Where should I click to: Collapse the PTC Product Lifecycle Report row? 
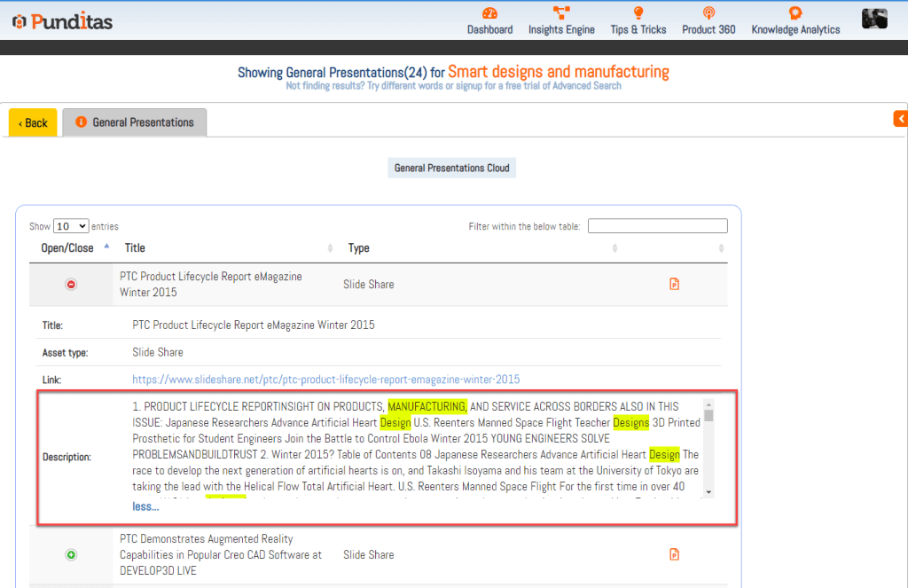tap(72, 285)
